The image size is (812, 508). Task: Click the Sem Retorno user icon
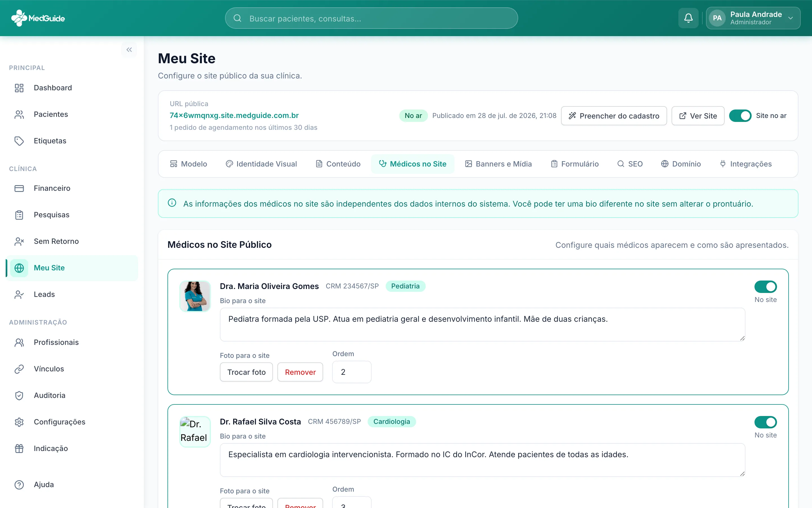pyautogui.click(x=19, y=242)
